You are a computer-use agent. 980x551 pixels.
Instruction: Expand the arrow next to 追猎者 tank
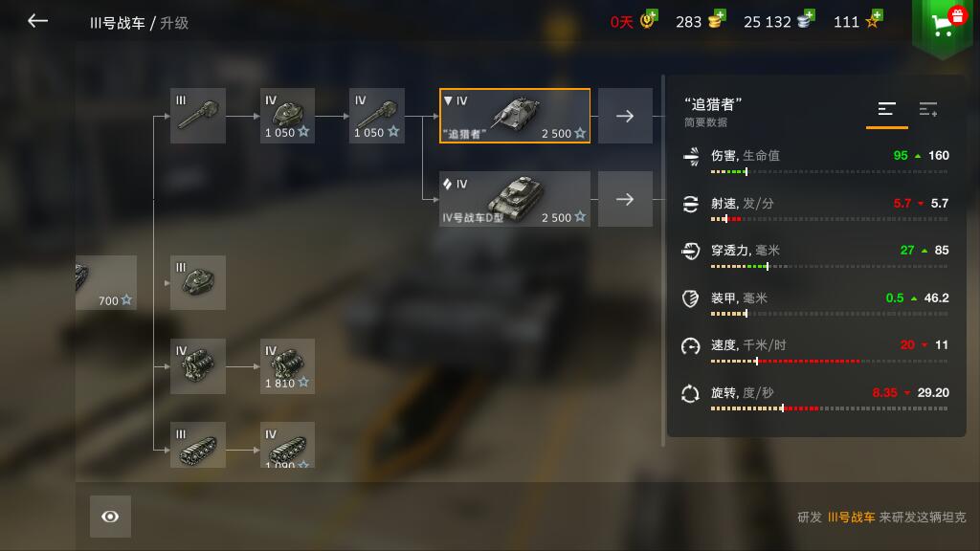[625, 116]
